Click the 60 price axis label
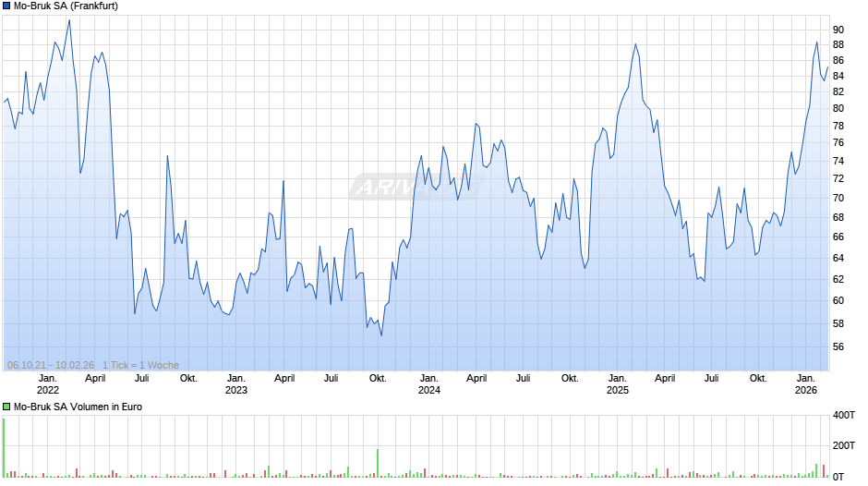The height and width of the screenshot is (486, 868). click(x=838, y=301)
